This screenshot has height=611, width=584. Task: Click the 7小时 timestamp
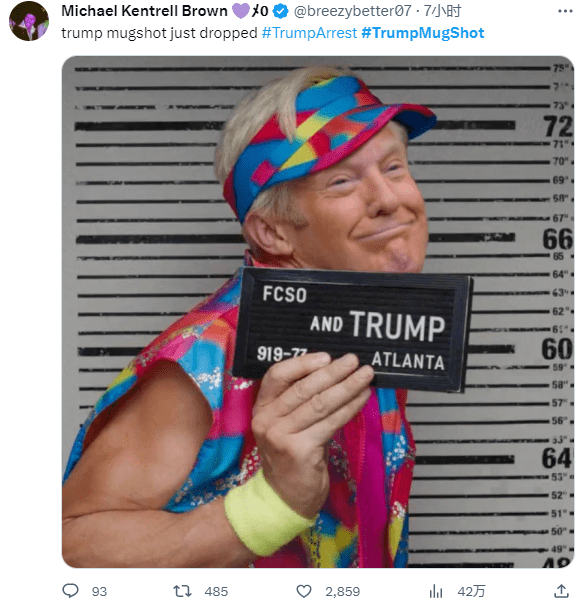442,11
